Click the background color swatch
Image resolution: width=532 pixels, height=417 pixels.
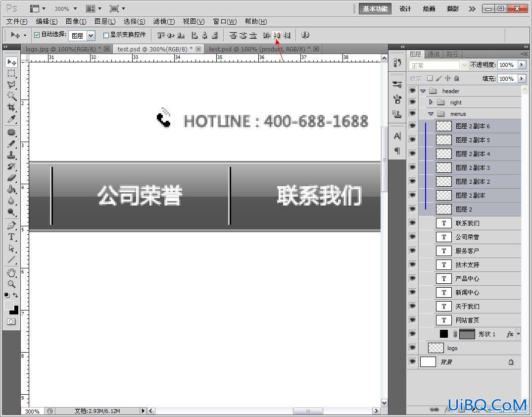(16, 311)
